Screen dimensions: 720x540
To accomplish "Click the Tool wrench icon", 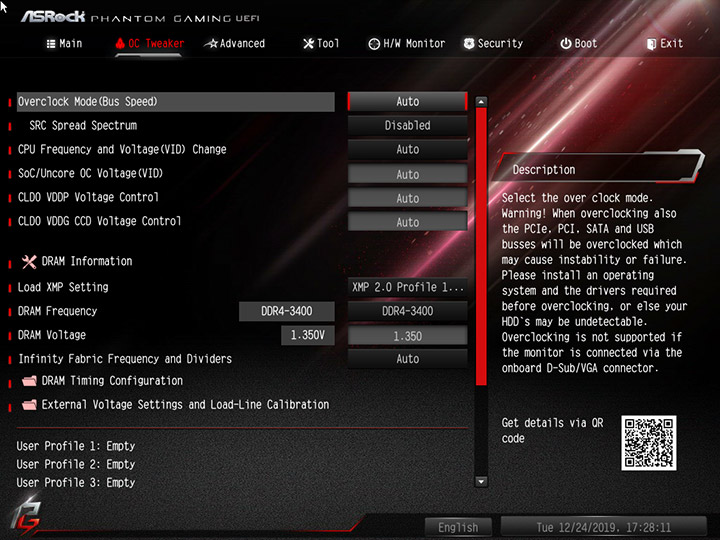I will coord(309,44).
